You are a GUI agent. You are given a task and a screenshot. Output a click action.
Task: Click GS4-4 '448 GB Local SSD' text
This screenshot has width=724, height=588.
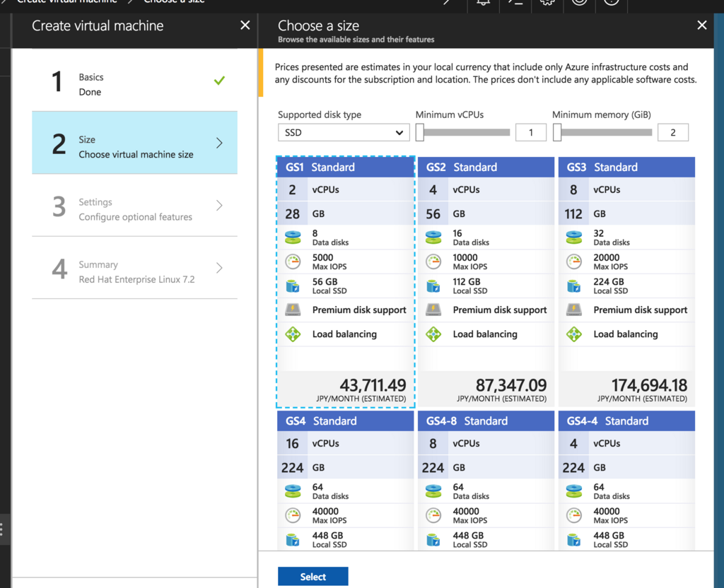610,539
